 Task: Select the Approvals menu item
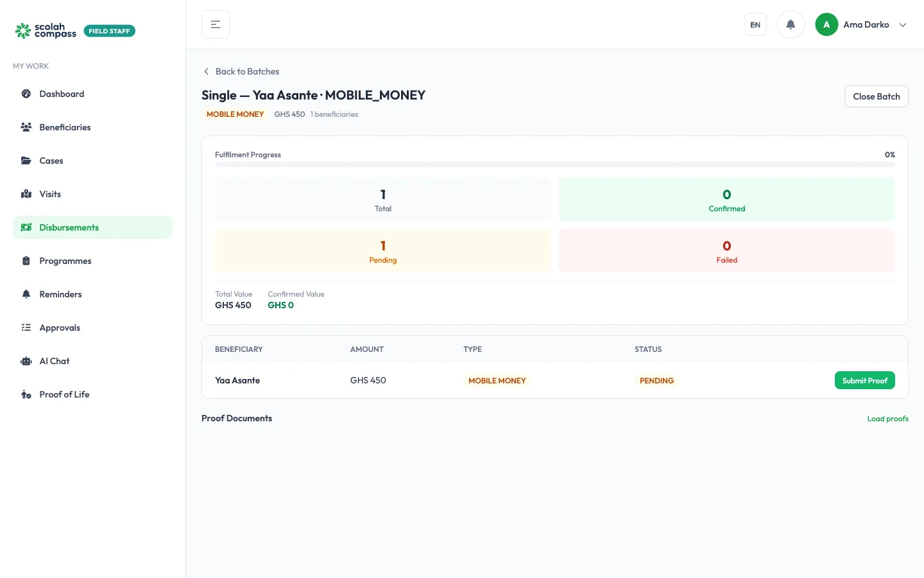click(x=92, y=328)
